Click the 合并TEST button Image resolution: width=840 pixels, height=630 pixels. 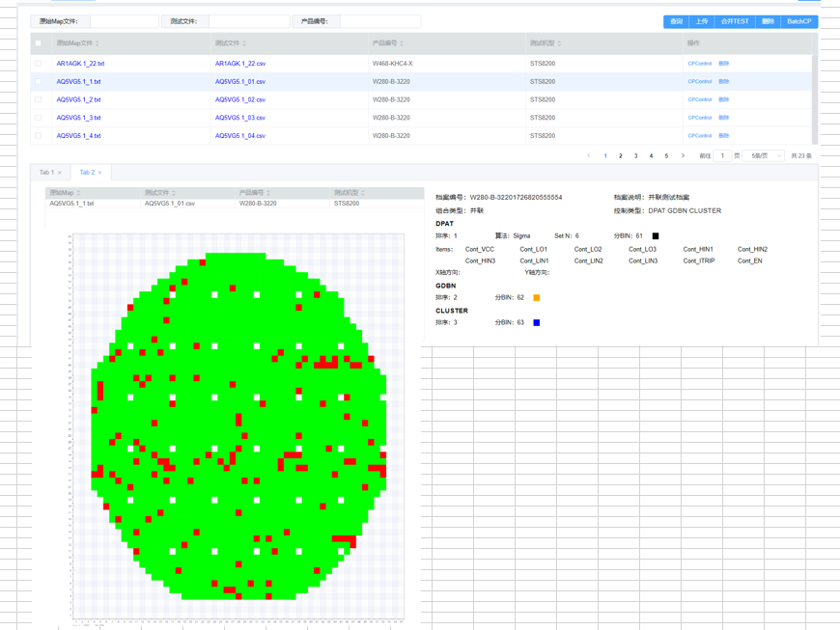click(x=734, y=21)
